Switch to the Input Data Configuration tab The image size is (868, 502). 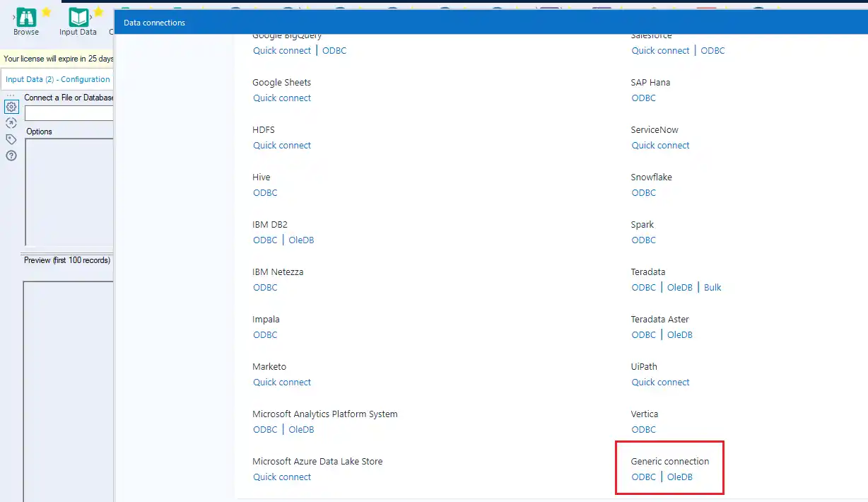[x=56, y=78]
